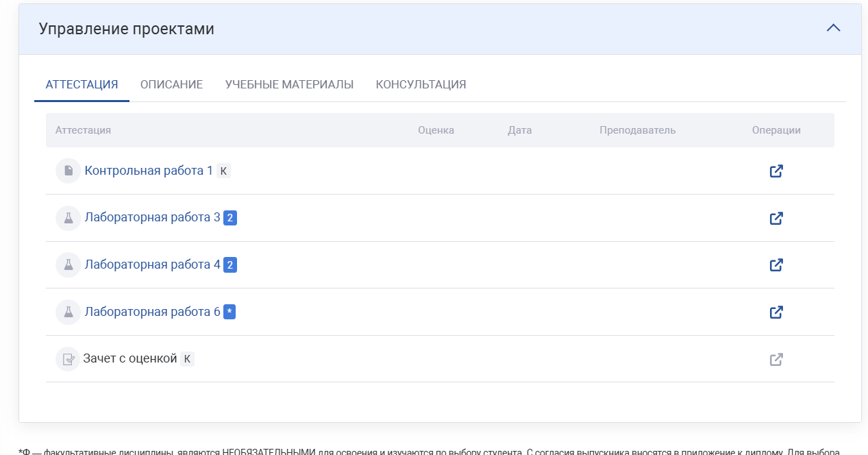Switch to the Описание tab
Image resolution: width=868 pixels, height=455 pixels.
click(x=171, y=85)
